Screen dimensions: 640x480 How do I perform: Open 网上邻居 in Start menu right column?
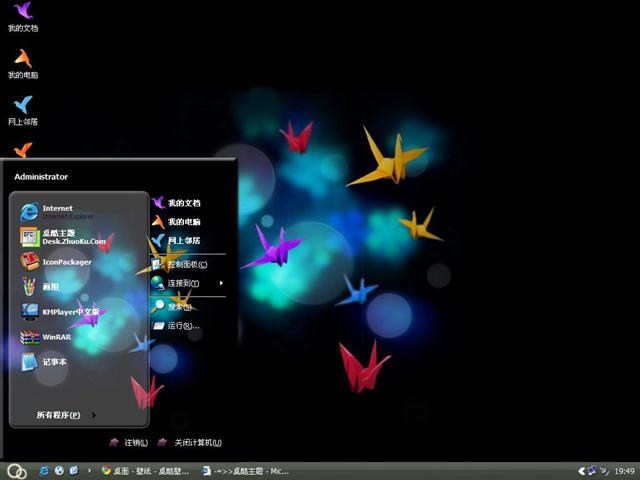pos(176,240)
